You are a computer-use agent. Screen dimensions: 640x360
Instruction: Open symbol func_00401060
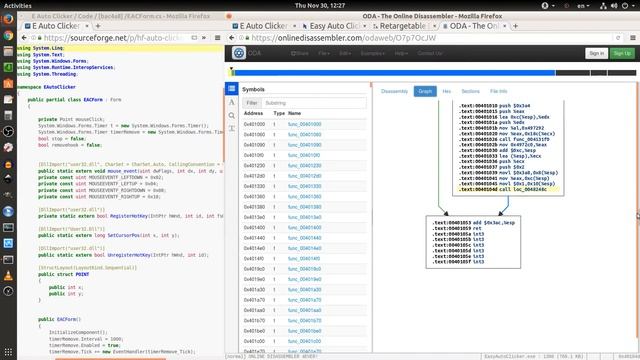[x=304, y=134]
